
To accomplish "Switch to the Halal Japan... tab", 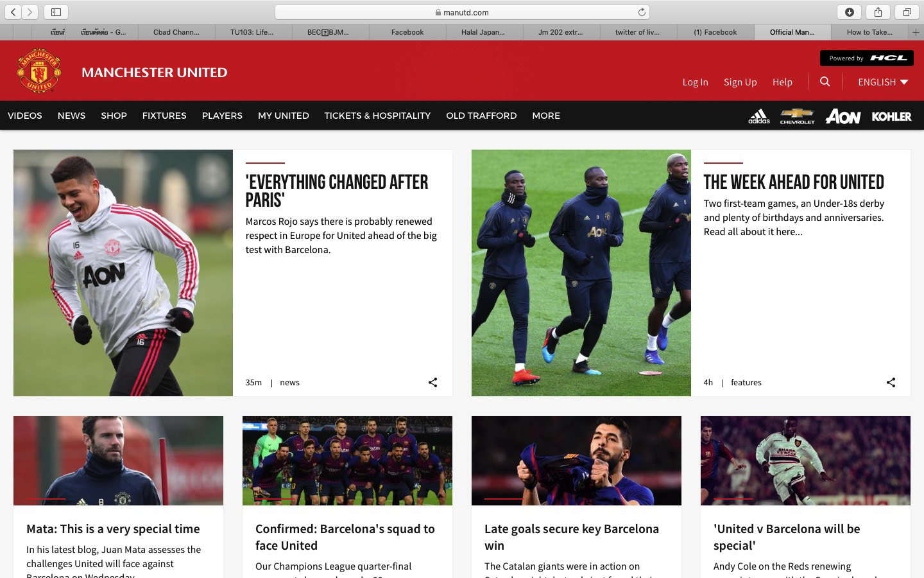I will tap(483, 32).
